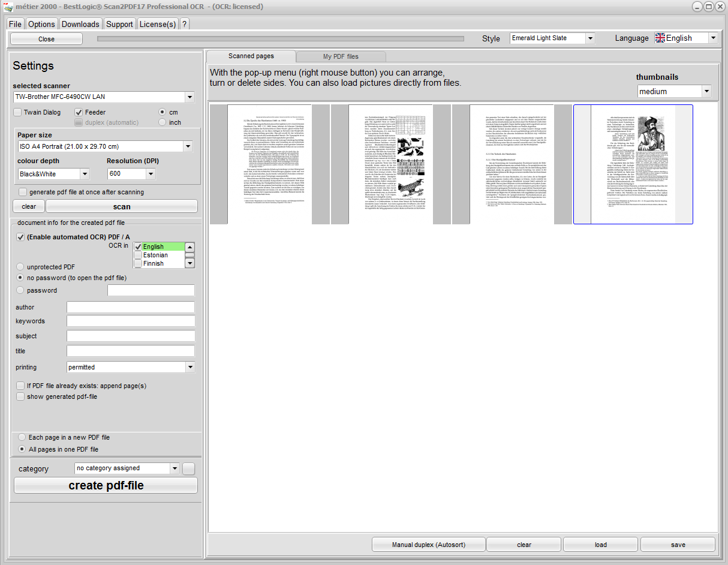Select the inch unit radio button
This screenshot has width=728, height=565.
[162, 122]
